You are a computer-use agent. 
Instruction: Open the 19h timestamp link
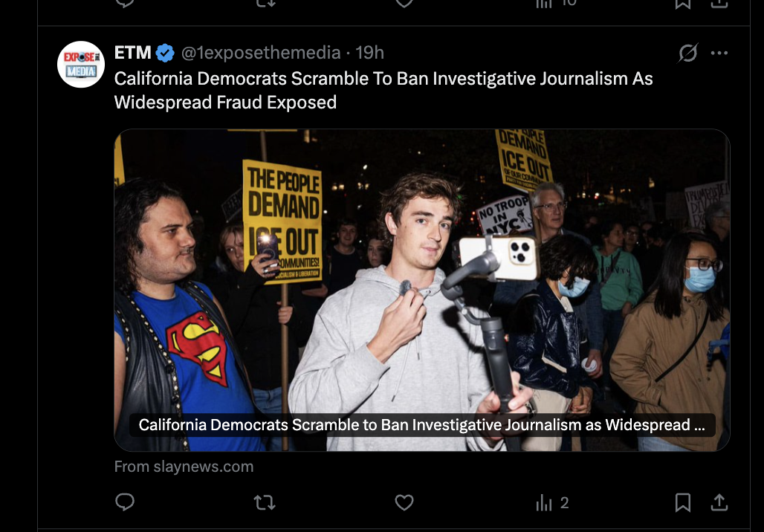tap(369, 53)
